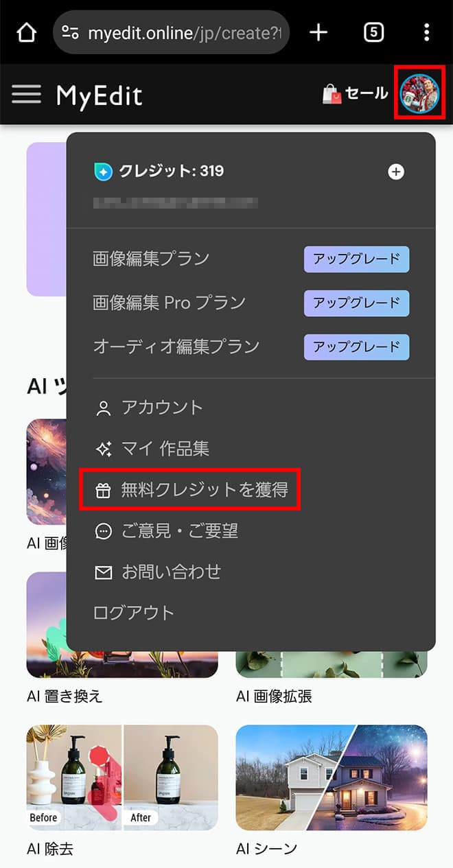453x868 pixels.
Task: Open a new browser tab with plus
Action: point(318,32)
